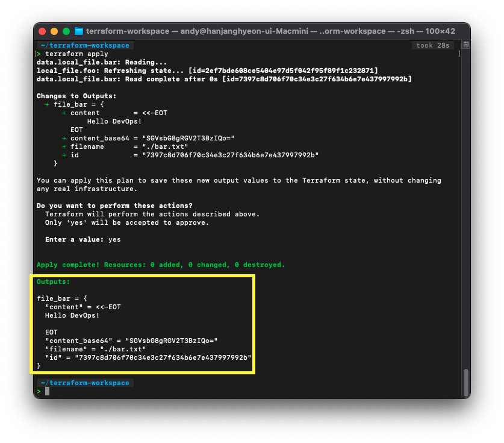Click 'data.local_file.bar: Reading...' line
This screenshot has height=443, width=504.
[x=102, y=62]
